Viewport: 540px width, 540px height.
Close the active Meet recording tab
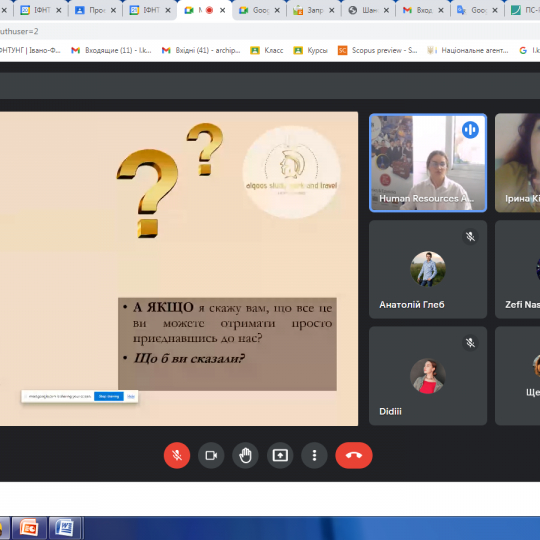tap(222, 10)
